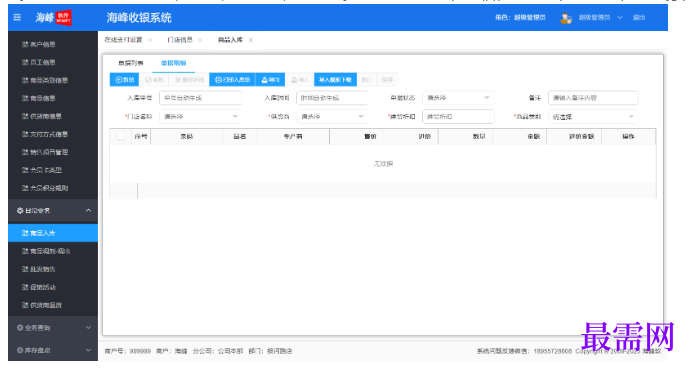Screen dimensions: 693x368
Task: Switch to the 商品入库 page tab
Action: point(230,40)
